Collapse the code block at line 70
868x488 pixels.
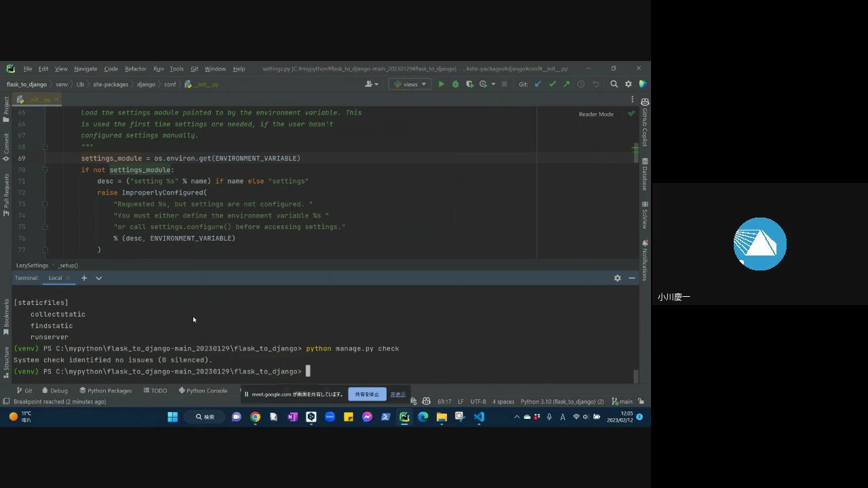coord(45,170)
